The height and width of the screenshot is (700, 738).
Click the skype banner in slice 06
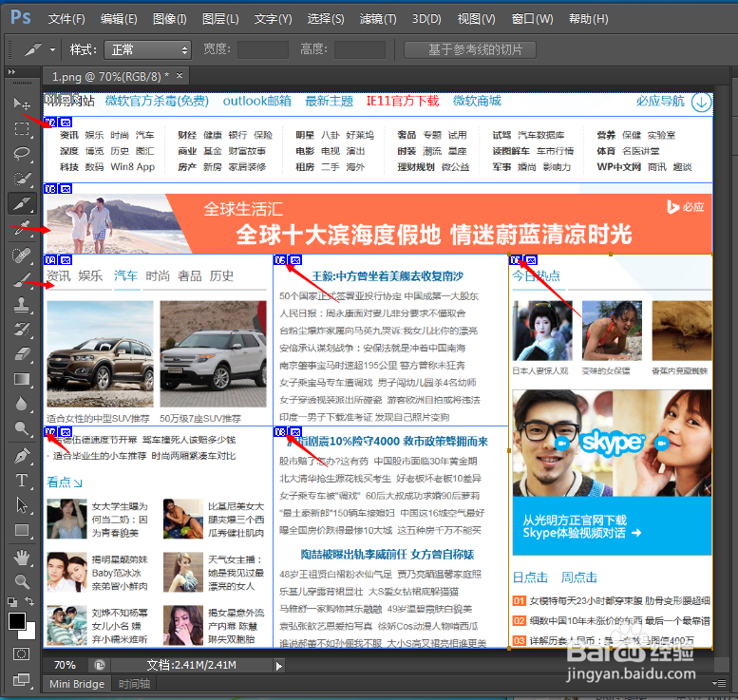[612, 472]
